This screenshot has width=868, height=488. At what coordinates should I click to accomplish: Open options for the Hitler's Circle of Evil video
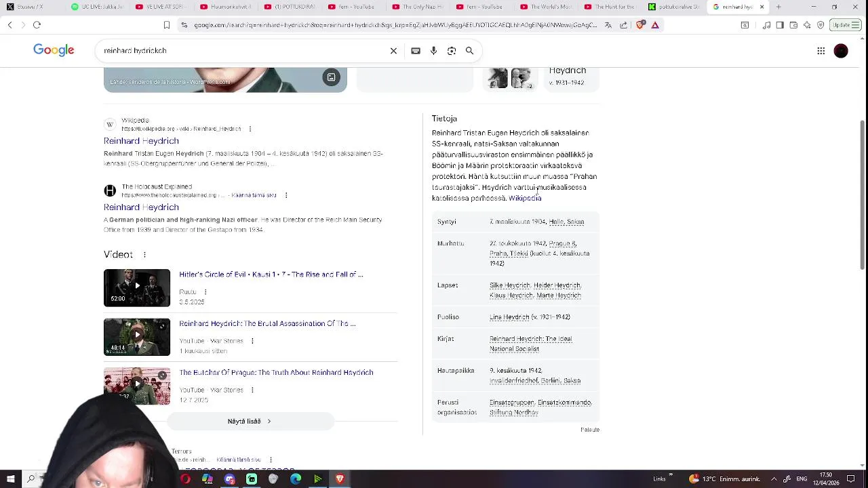[205, 292]
